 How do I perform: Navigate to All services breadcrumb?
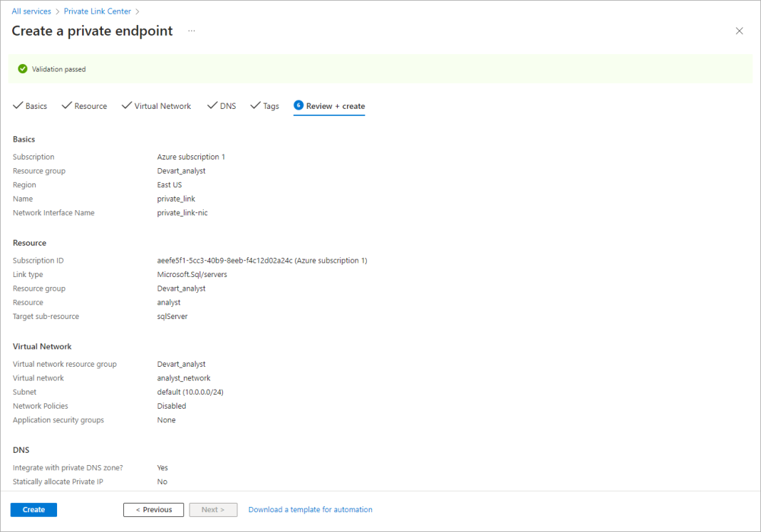(x=31, y=11)
